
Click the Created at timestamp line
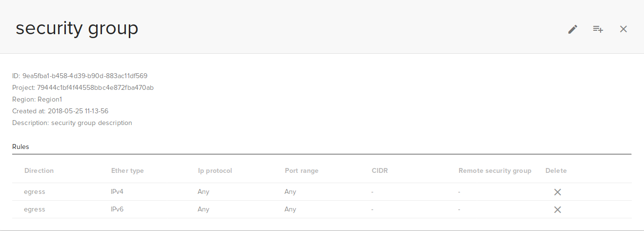tap(60, 111)
